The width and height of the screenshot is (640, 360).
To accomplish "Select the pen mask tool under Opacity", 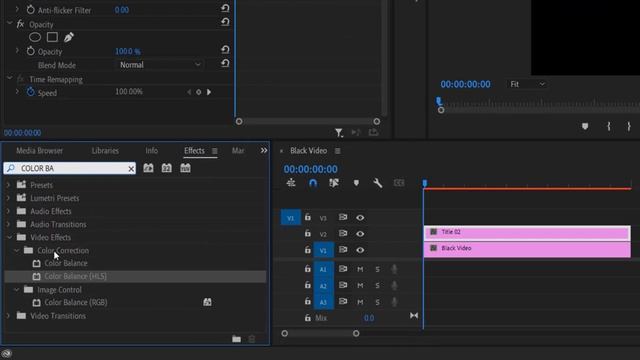I will [x=69, y=37].
